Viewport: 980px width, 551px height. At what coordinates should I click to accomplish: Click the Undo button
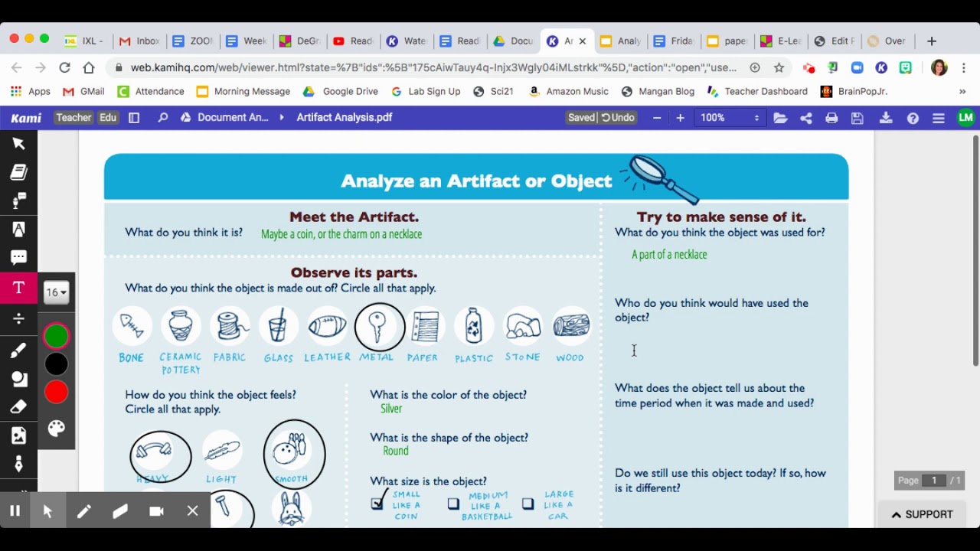tap(618, 118)
